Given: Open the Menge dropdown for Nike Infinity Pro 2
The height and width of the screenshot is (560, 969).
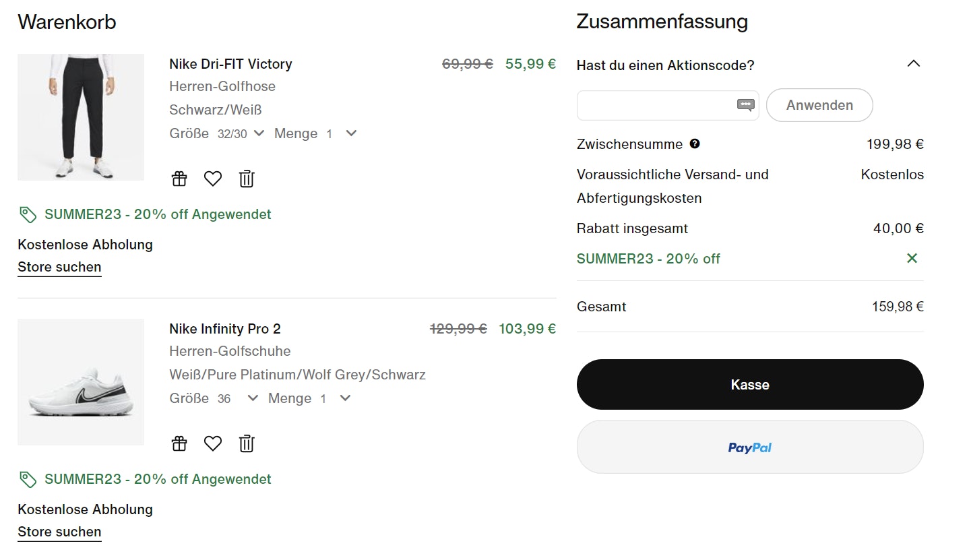Looking at the screenshot, I should click(344, 398).
